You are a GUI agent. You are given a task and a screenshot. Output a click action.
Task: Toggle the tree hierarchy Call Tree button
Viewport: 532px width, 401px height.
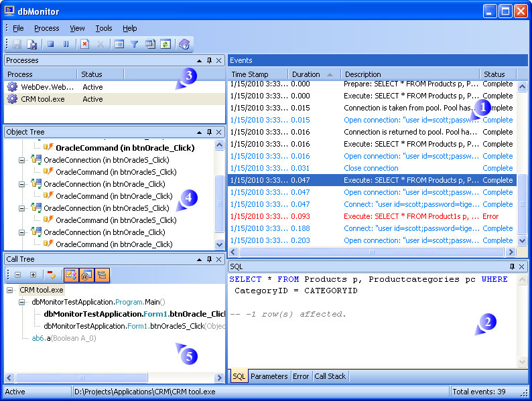102,275
